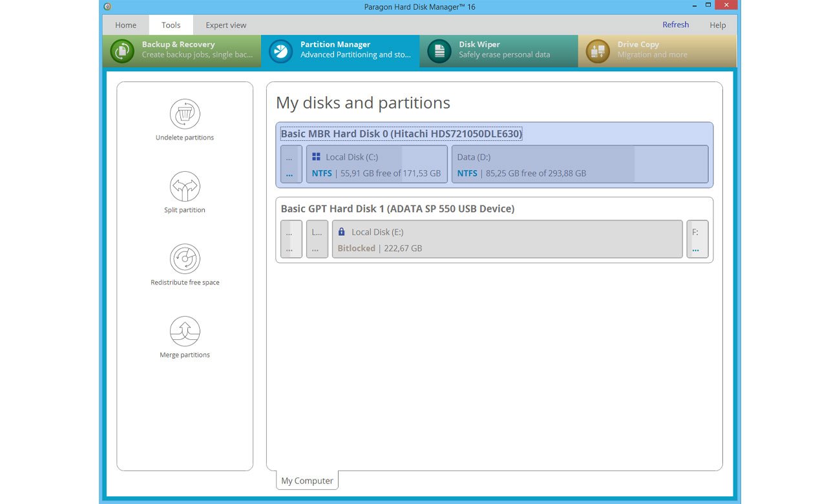Click the lock icon on Local Disk (E:)
Viewport: 840px width, 504px height.
click(x=342, y=231)
